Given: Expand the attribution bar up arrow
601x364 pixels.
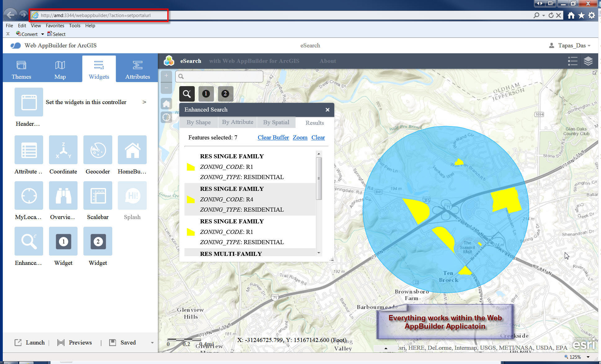Looking at the screenshot, I should point(386,348).
